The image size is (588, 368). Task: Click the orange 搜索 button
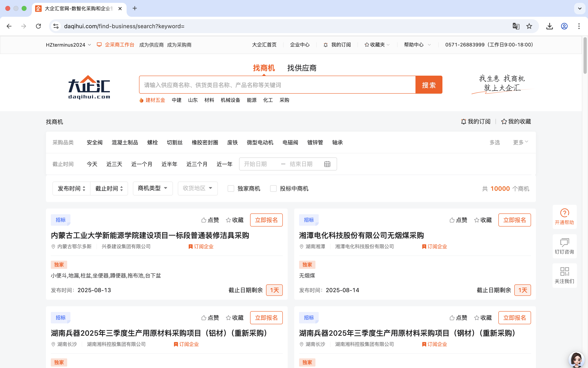(429, 85)
